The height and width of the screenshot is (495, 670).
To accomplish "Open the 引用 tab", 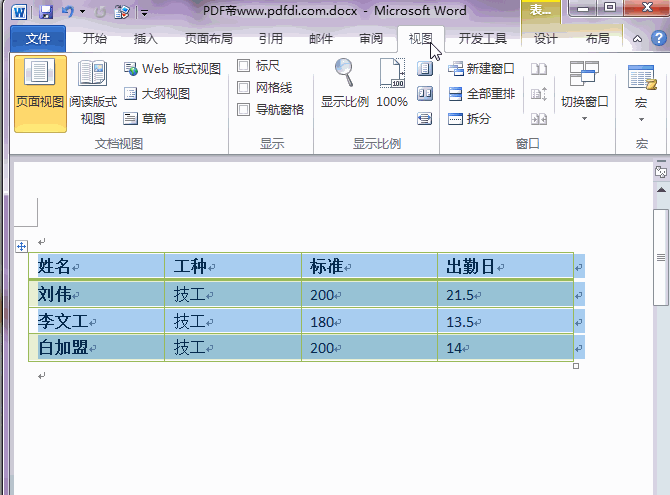I will 271,39.
